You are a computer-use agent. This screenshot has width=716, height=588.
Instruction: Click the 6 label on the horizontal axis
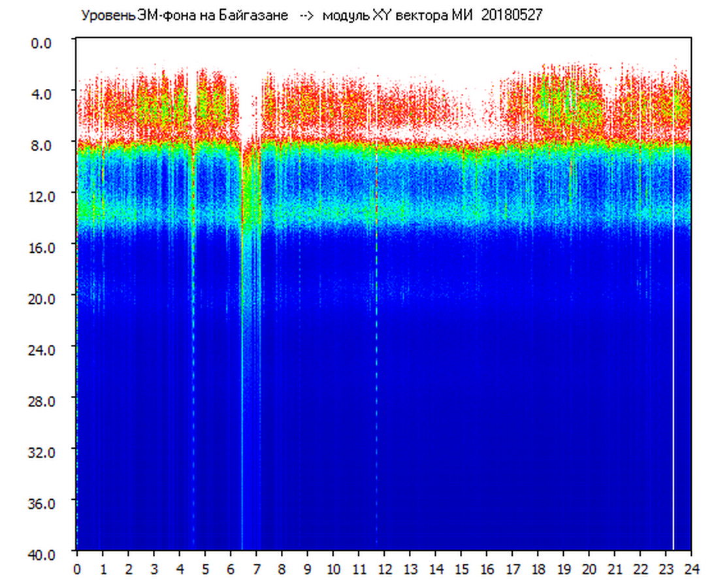[231, 569]
